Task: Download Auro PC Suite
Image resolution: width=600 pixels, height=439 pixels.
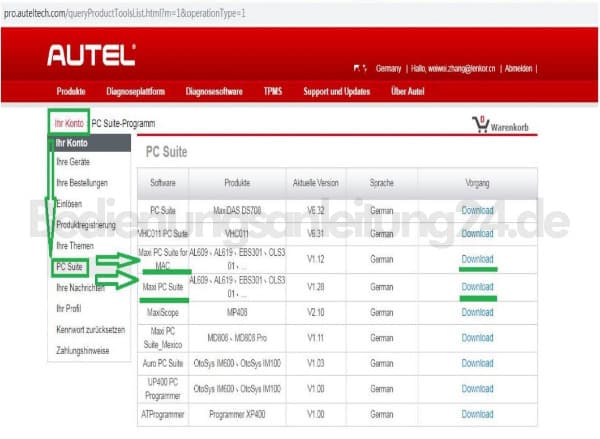Action: (477, 363)
